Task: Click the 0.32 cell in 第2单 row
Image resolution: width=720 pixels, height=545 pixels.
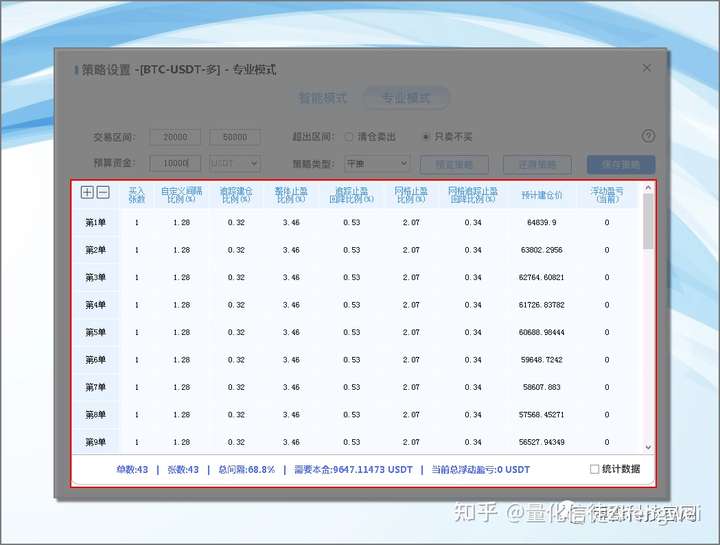Action: 236,250
